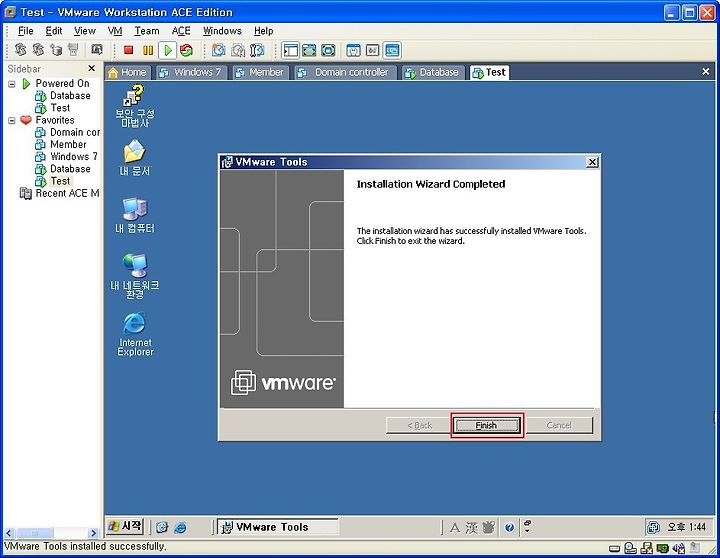Viewport: 720px width, 558px height.
Task: Switch to the Home tab
Action: pos(127,72)
